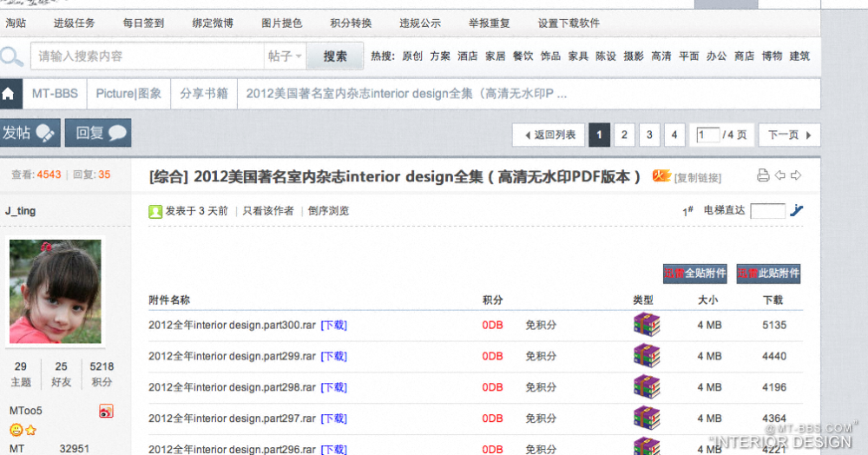Click 返回列表 back to list
Screen dimensions: 868x455
pyautogui.click(x=549, y=135)
